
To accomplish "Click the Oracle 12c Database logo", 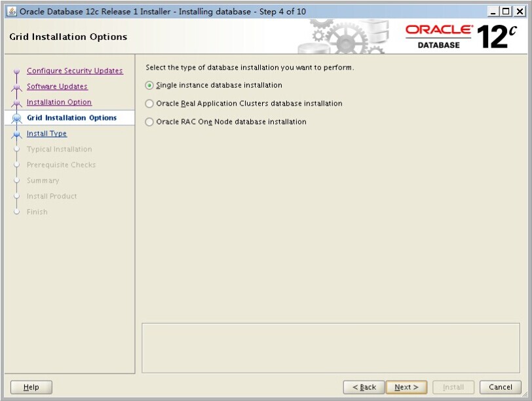I will [460, 37].
